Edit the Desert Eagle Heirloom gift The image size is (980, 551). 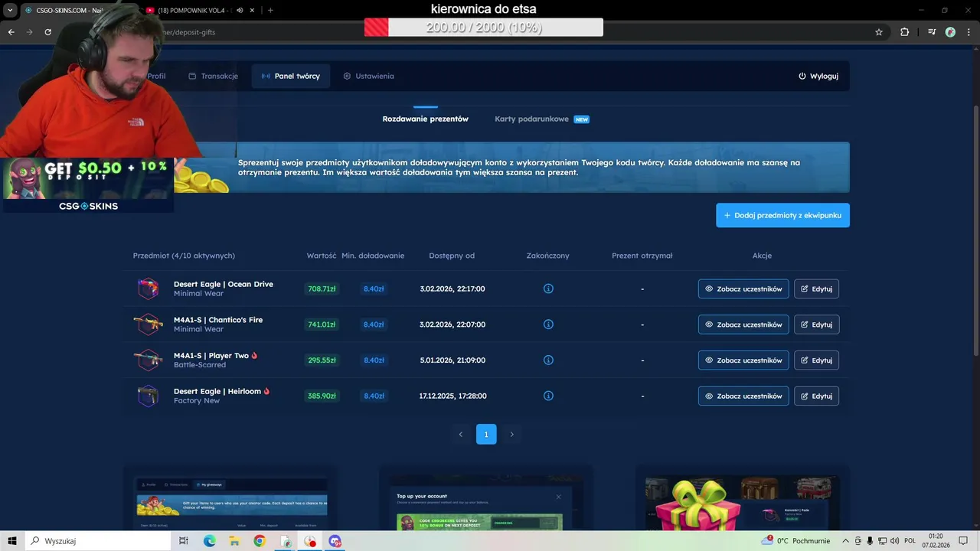pos(816,396)
